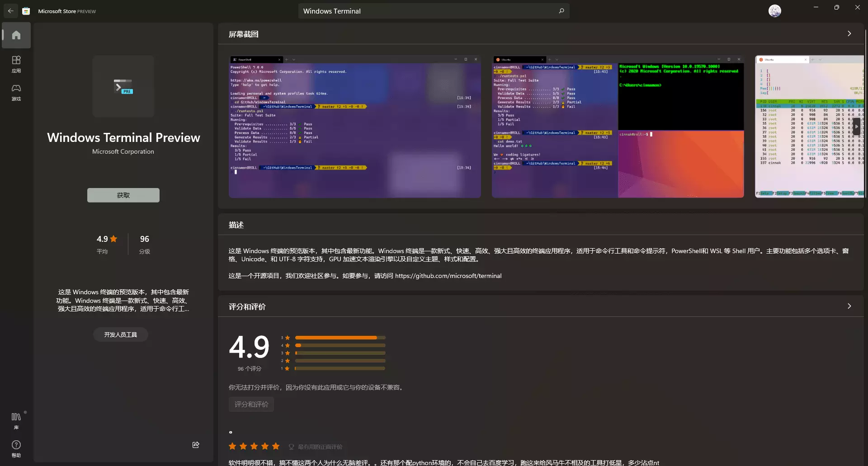
Task: Expand the ratings and reviews chevron
Action: pos(849,306)
